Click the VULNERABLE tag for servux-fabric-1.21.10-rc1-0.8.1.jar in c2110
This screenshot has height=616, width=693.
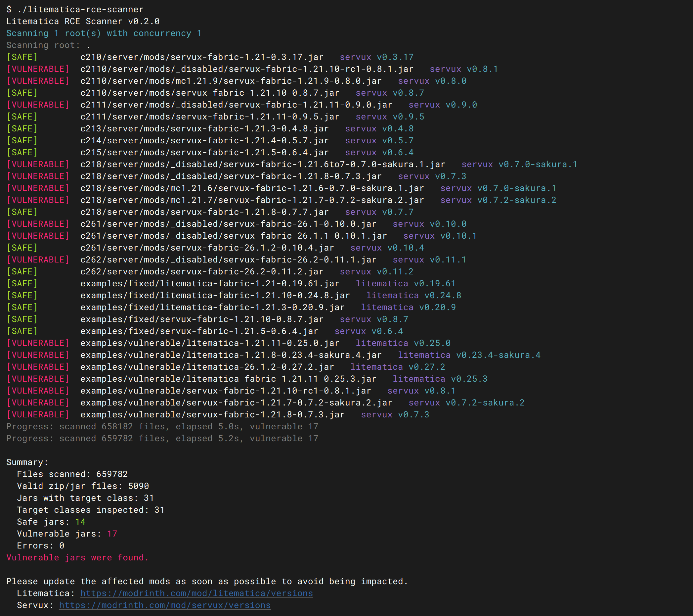(38, 69)
